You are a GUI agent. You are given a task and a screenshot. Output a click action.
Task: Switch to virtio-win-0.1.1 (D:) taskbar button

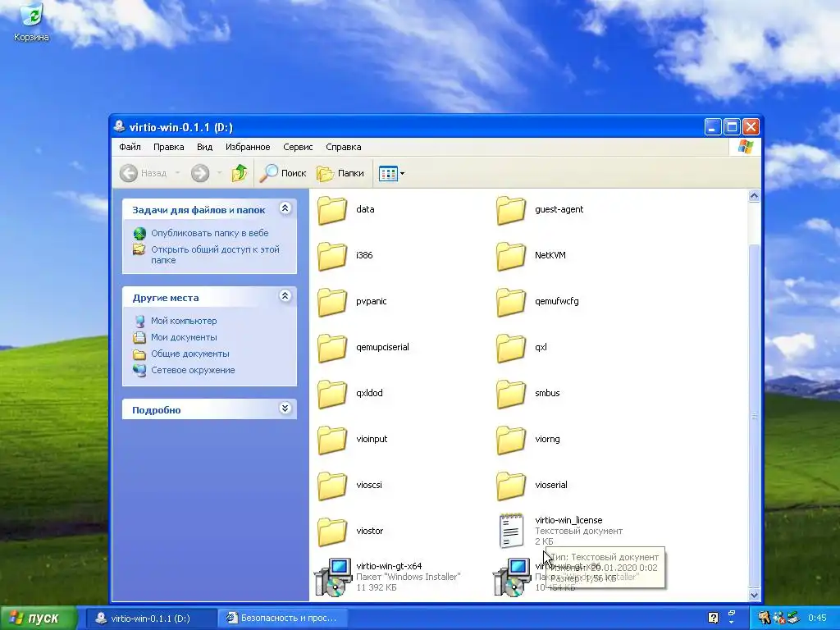151,619
